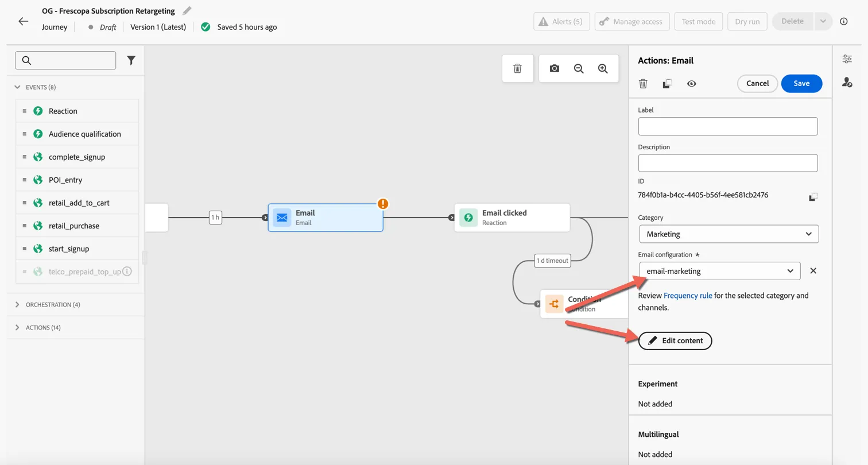Viewport: 868px width, 465px height.
Task: Zoom in on the journey canvas
Action: pos(603,68)
